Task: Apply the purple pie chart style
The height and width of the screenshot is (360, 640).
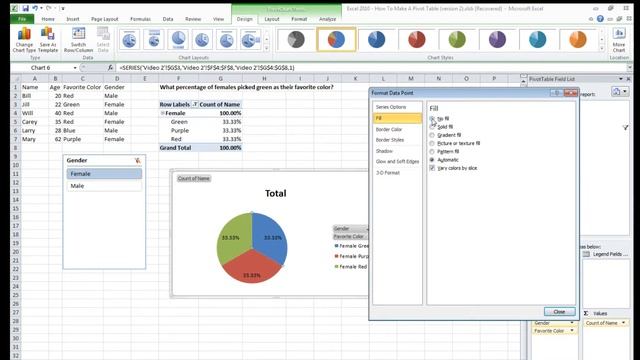Action: tap(497, 40)
